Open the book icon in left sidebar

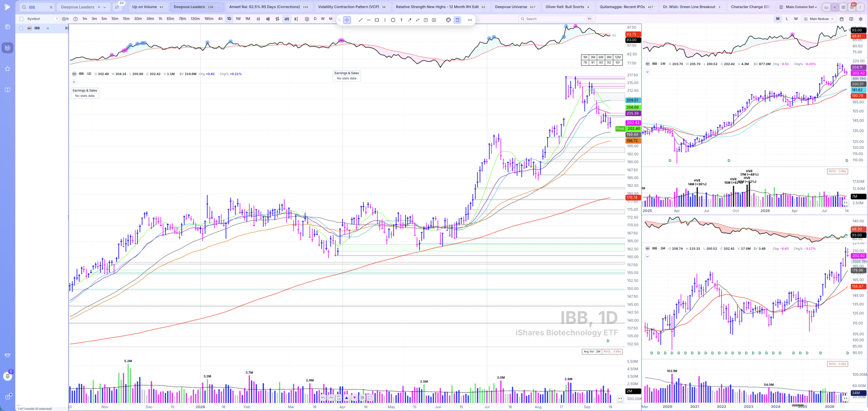[x=7, y=90]
